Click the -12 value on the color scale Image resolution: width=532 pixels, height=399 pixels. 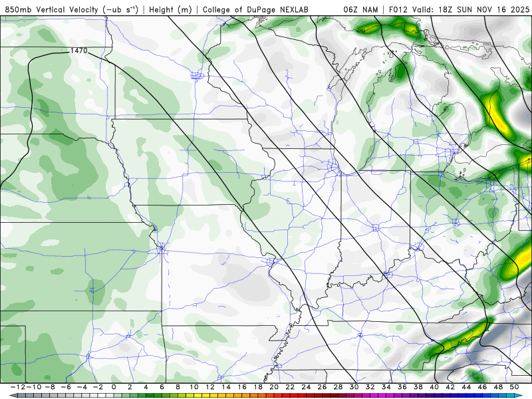[x=17, y=387]
